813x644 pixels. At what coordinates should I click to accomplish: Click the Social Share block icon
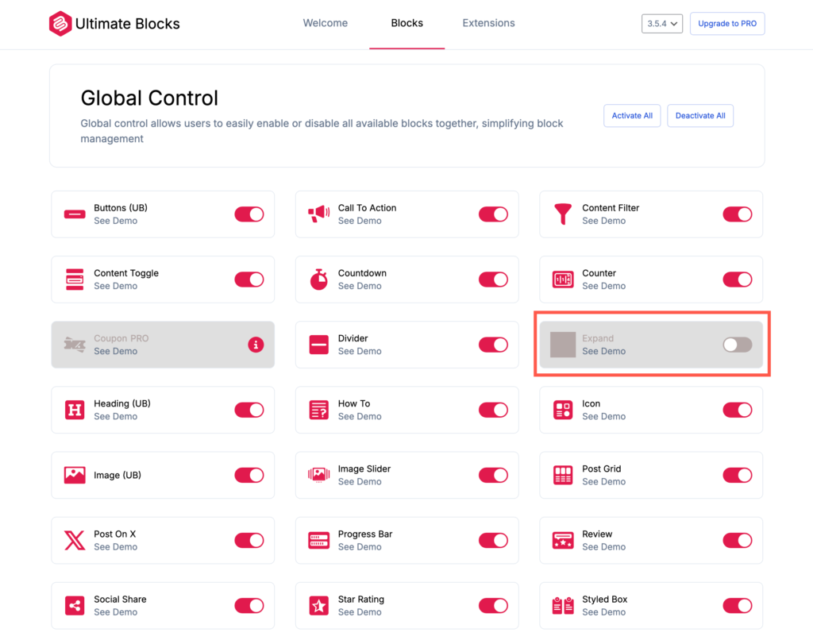[75, 606]
